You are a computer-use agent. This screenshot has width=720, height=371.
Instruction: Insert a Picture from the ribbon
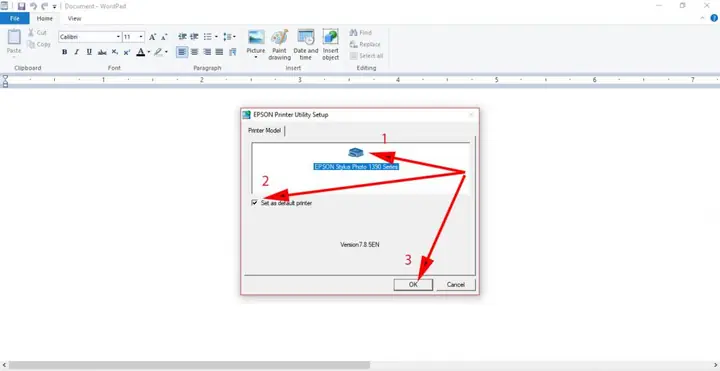coord(256,45)
